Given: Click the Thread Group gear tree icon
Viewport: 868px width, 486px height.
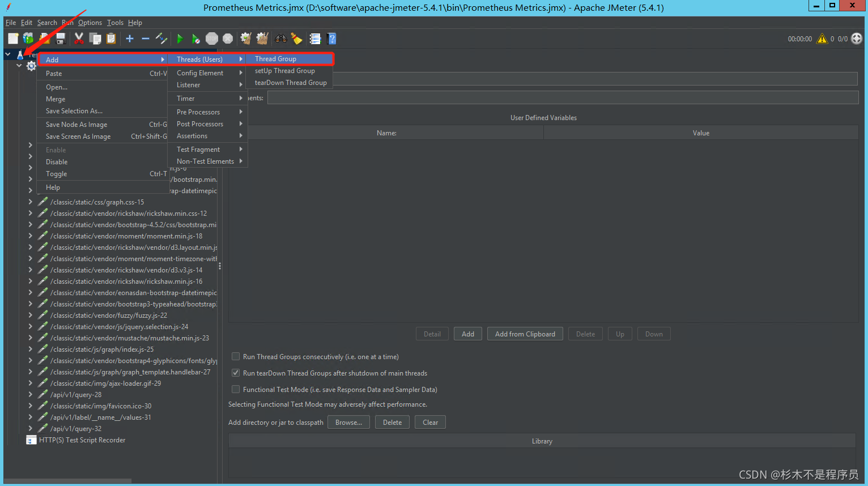Looking at the screenshot, I should pyautogui.click(x=31, y=66).
